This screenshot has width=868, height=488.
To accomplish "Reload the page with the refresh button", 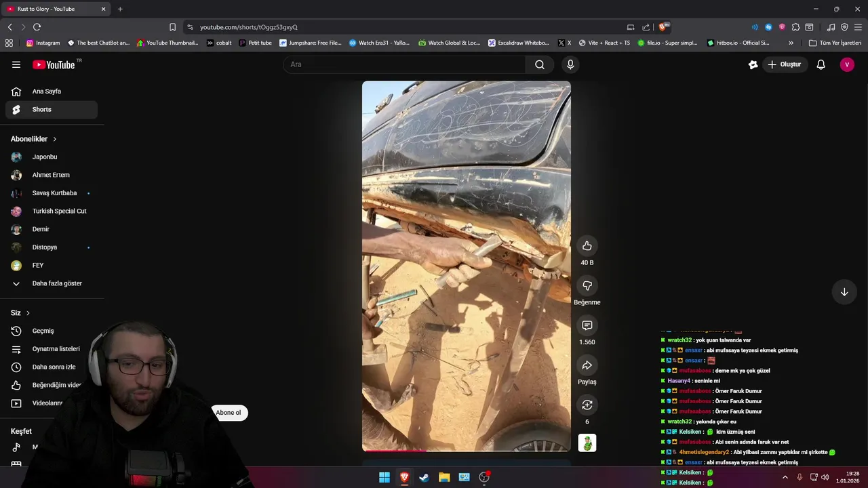I will point(37,27).
